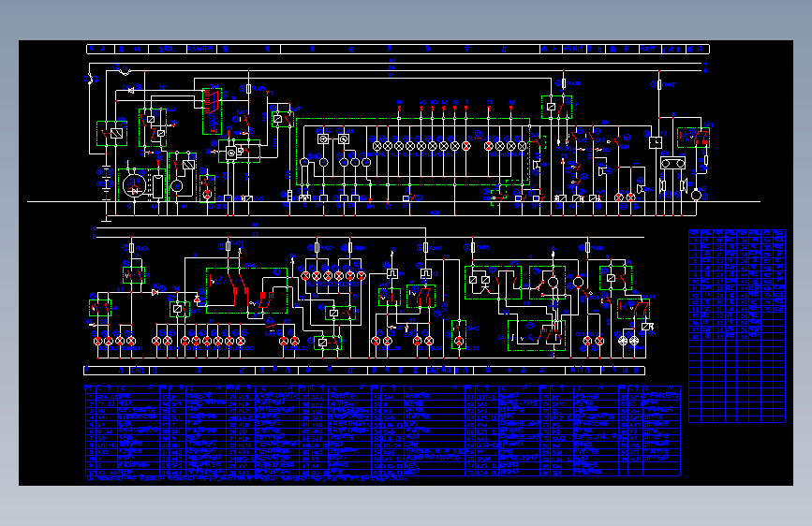Select the YV5 valve label

pos(258,198)
